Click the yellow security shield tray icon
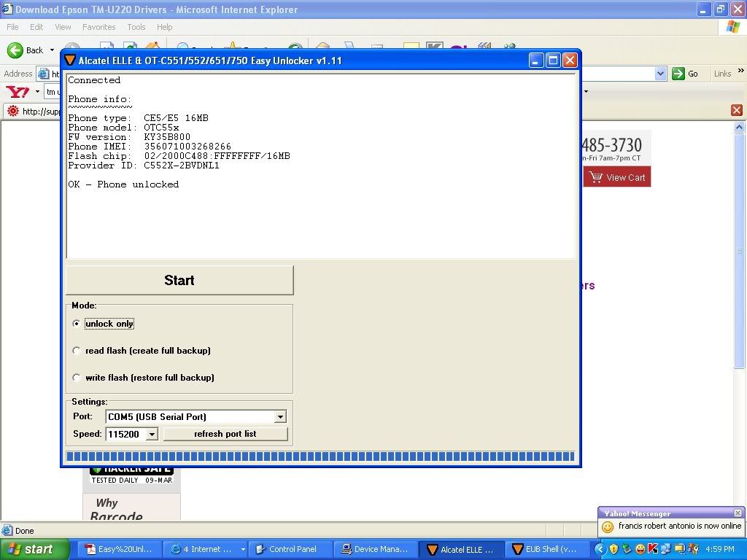 pos(614,550)
